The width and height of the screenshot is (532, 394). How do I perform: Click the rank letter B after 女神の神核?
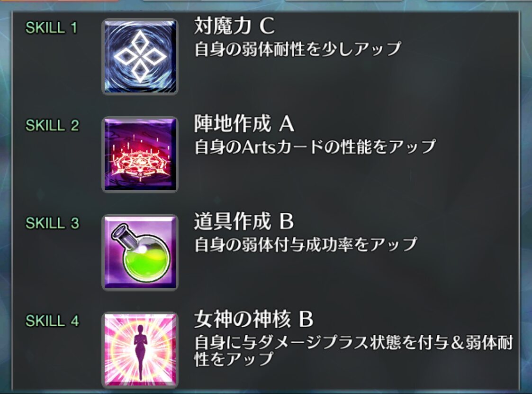(x=306, y=319)
